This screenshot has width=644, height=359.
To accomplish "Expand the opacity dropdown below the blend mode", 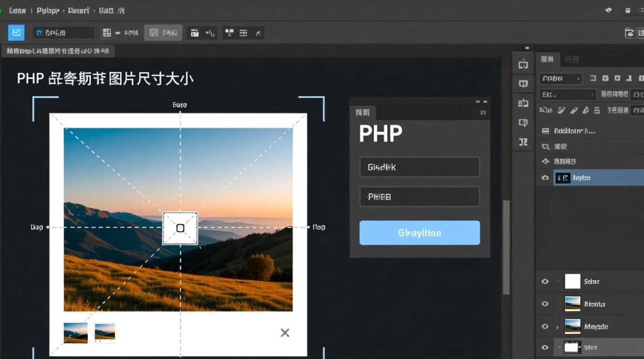I will click(x=568, y=94).
